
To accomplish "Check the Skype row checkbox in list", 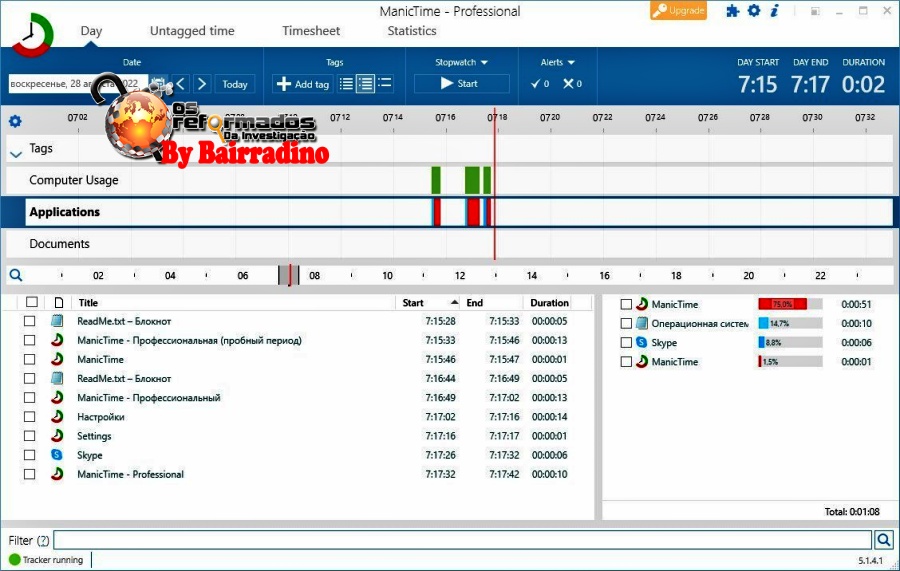I will [29, 455].
